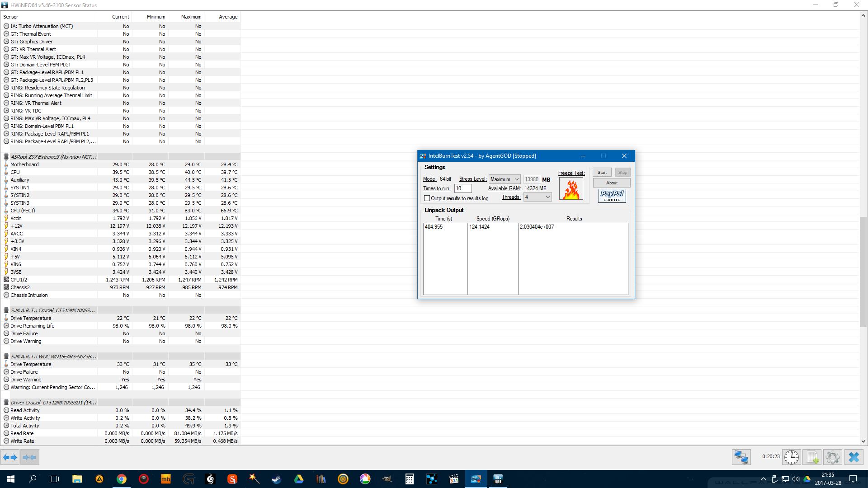Click HWiNFO expand sensor columns arrows icon
Viewport: 868px width, 488px height.
pyautogui.click(x=10, y=457)
